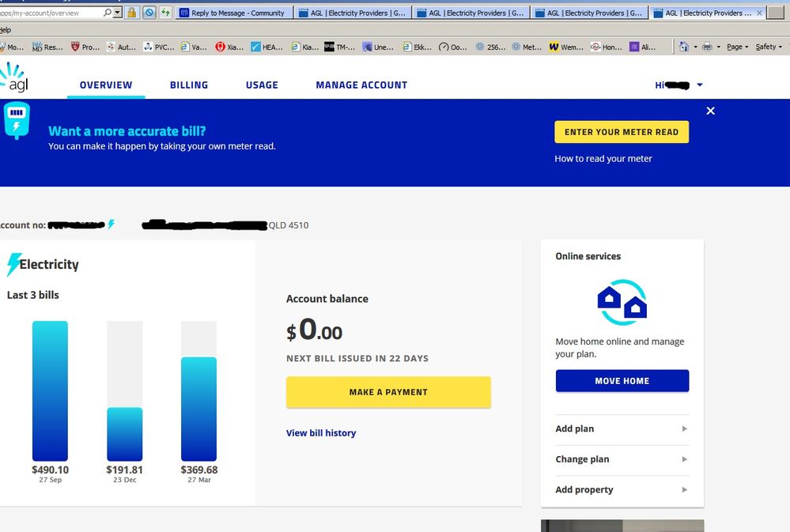Open the Usage tab
This screenshot has height=532, width=790.
point(262,85)
